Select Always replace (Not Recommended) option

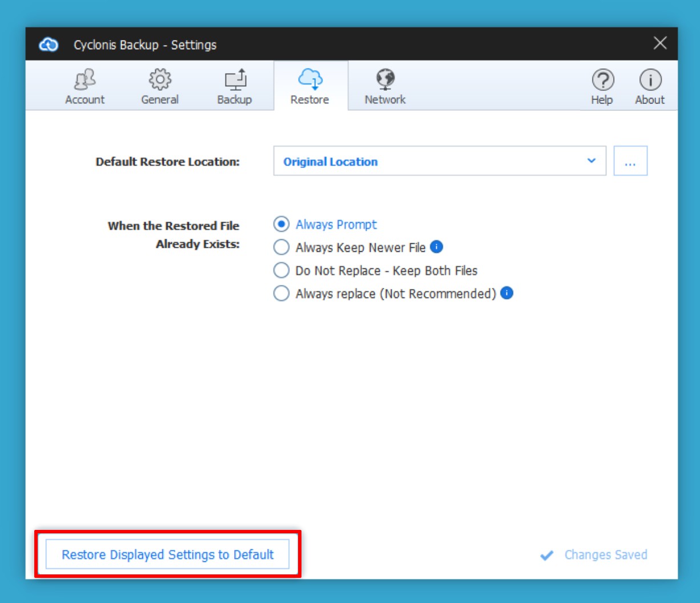coord(281,294)
